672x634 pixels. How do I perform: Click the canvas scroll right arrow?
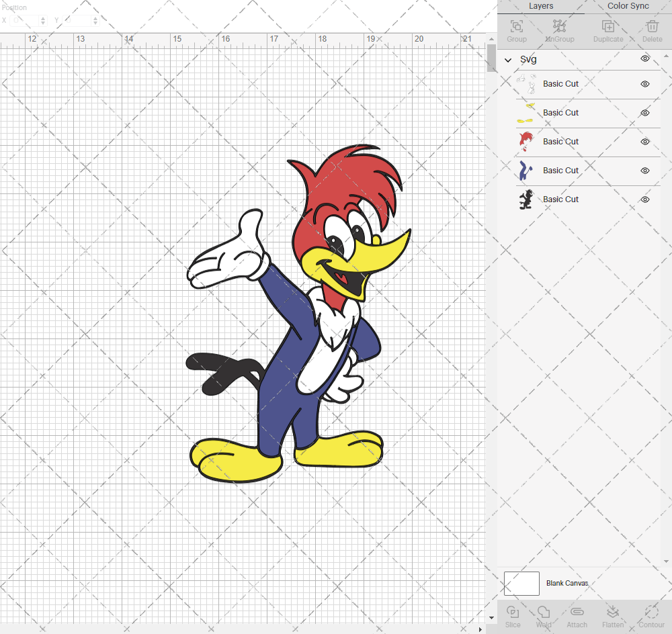pyautogui.click(x=480, y=629)
